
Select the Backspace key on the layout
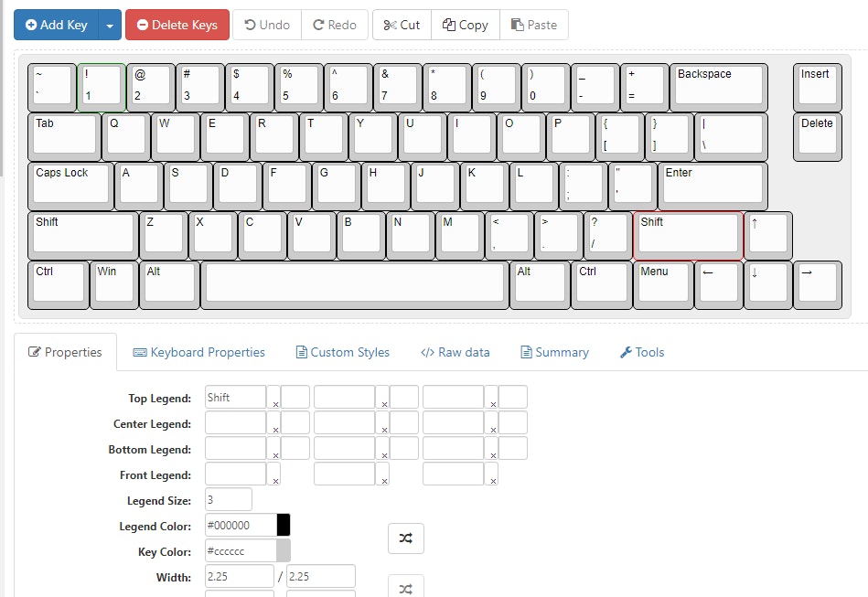pyautogui.click(x=717, y=86)
